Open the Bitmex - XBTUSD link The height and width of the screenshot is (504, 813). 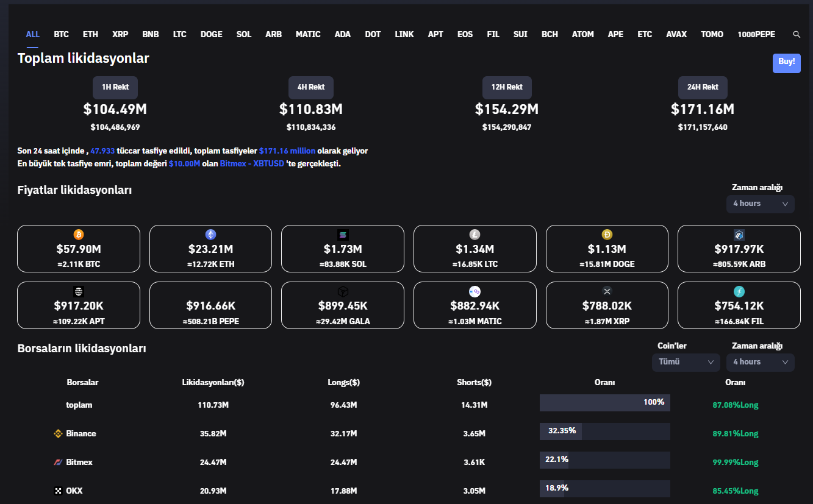[x=252, y=164]
